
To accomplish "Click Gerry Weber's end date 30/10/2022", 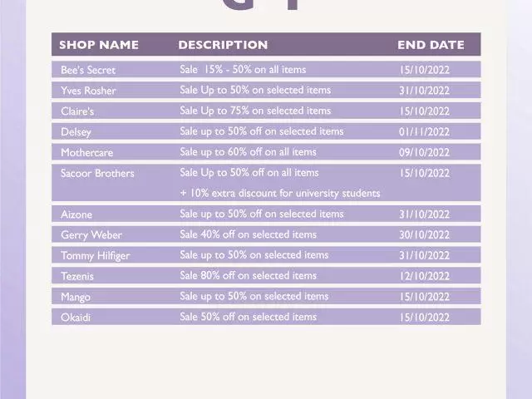I will (424, 234).
